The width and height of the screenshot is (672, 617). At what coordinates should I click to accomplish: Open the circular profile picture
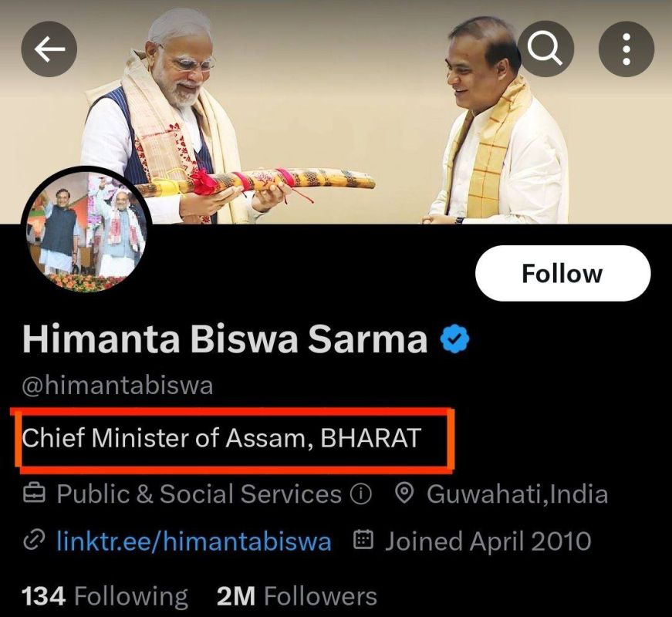[86, 230]
